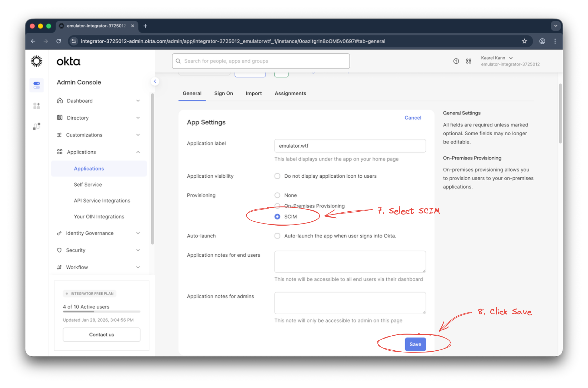The image size is (588, 388).
Task: Collapse the Applications section
Action: pos(138,152)
